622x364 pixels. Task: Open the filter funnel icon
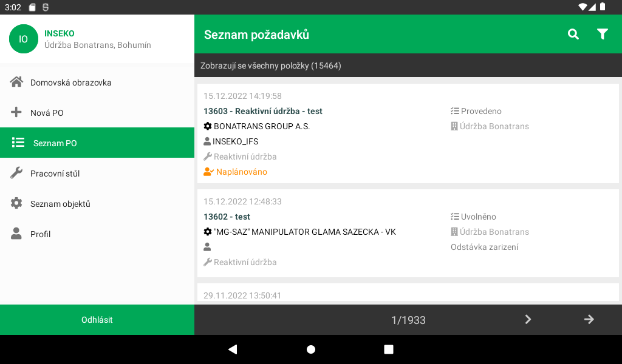click(x=602, y=34)
